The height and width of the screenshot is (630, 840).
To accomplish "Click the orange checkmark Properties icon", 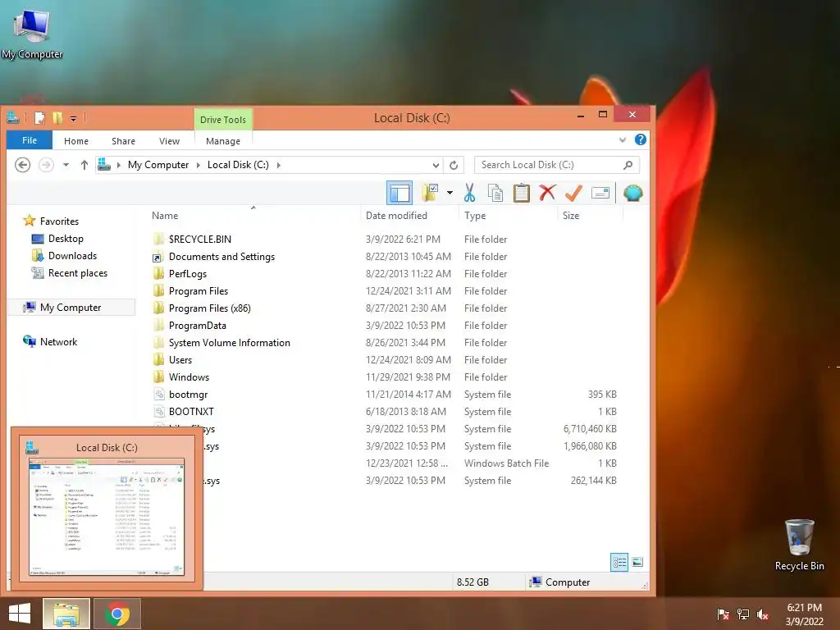I will tap(573, 193).
